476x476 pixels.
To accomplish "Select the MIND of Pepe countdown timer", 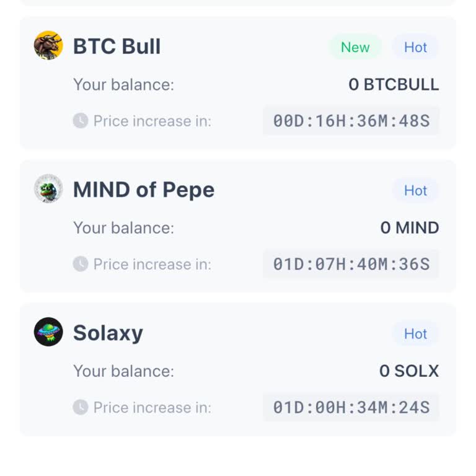I will [351, 264].
